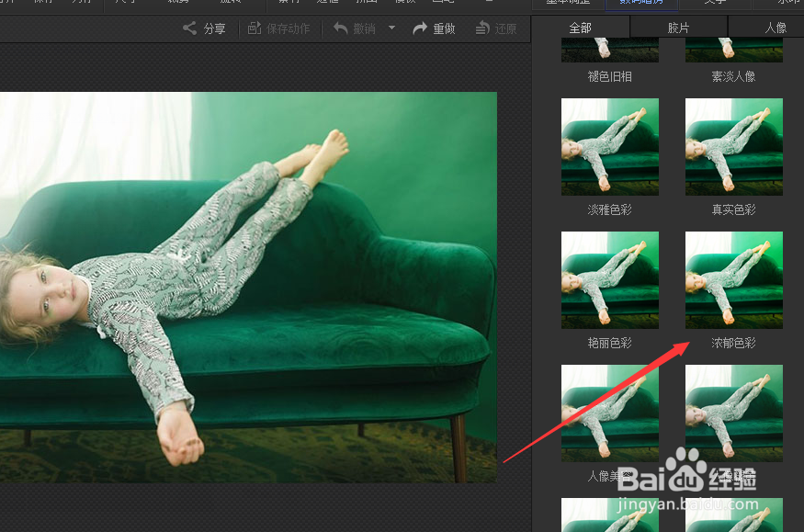
Task: Click the main photo of the girl on the sofa
Action: click(x=248, y=287)
